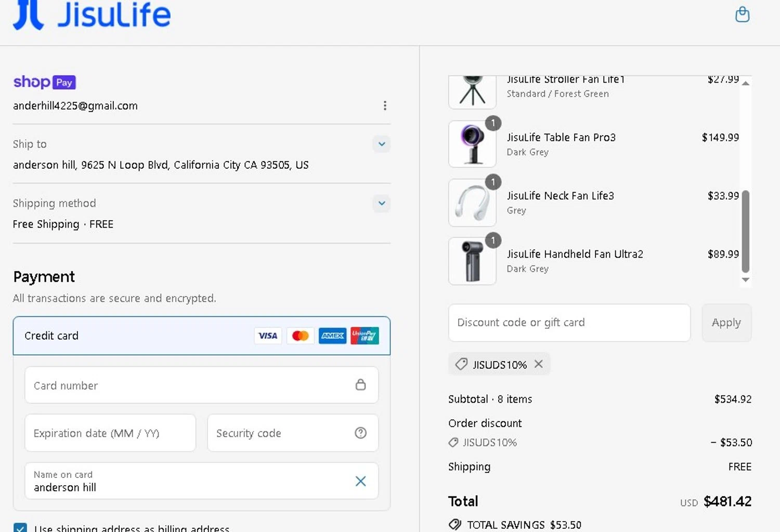Click the $89.99 price
Screen dimensions: 780x532
(x=723, y=254)
